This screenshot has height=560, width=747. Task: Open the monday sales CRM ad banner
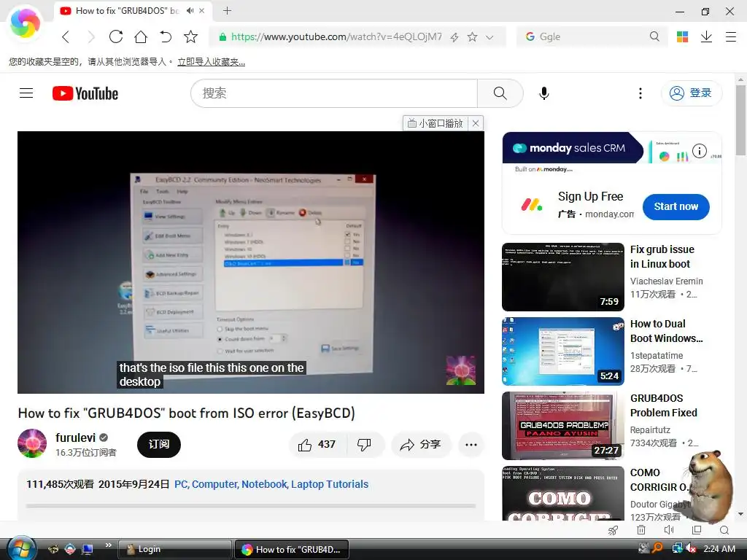[x=612, y=147]
